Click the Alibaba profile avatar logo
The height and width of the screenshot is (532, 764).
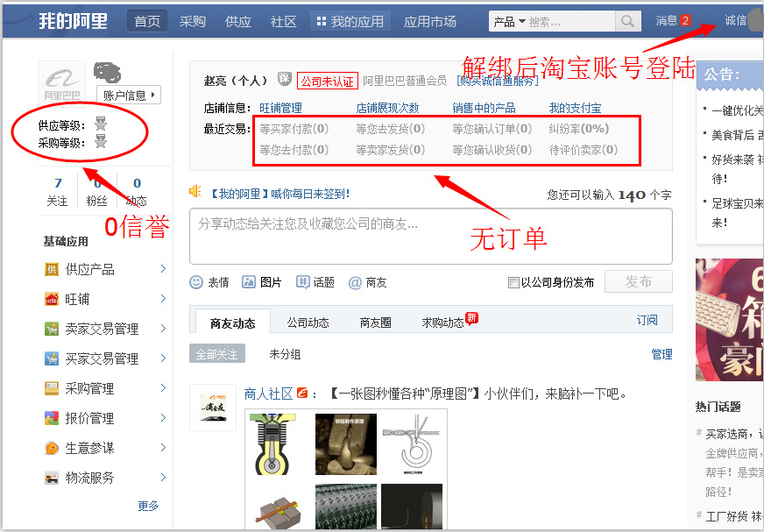tap(62, 83)
